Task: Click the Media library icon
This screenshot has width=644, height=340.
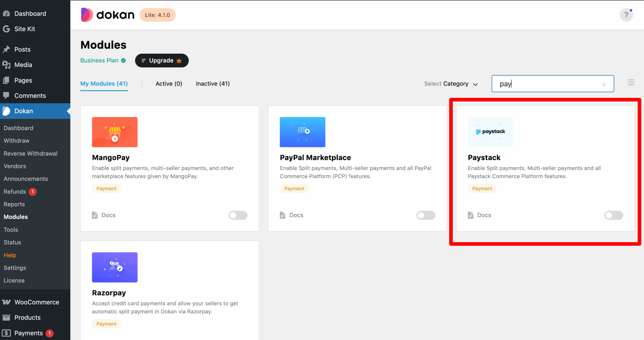Action: click(x=6, y=65)
